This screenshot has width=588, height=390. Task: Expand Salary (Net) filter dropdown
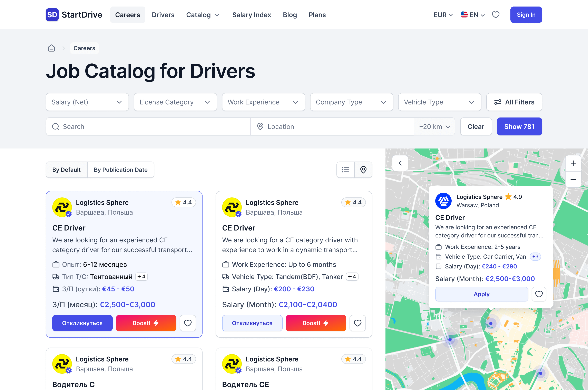click(87, 102)
